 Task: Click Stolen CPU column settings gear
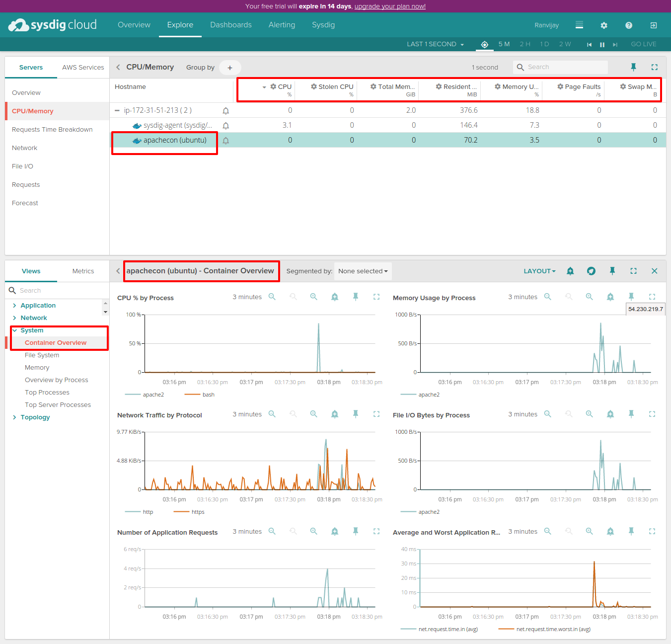pyautogui.click(x=314, y=86)
